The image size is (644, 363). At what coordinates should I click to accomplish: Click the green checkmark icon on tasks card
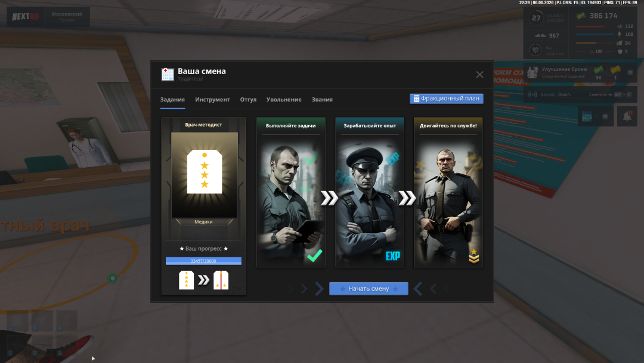[315, 256]
